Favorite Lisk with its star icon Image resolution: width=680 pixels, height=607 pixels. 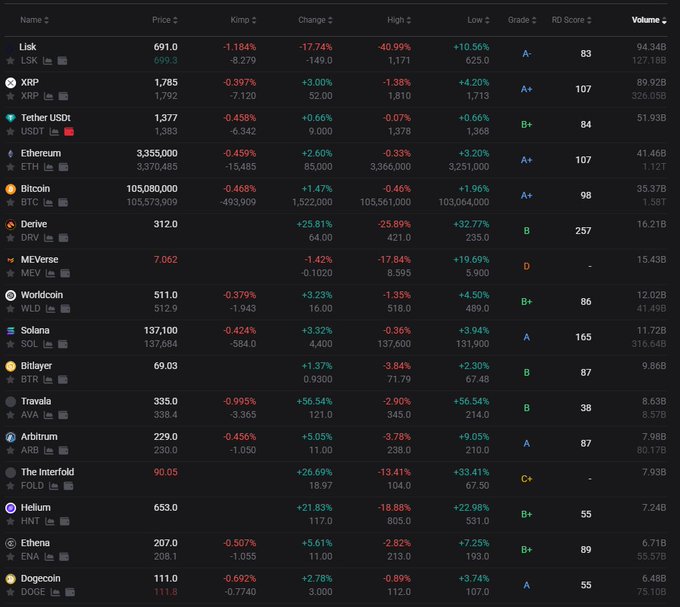point(10,61)
